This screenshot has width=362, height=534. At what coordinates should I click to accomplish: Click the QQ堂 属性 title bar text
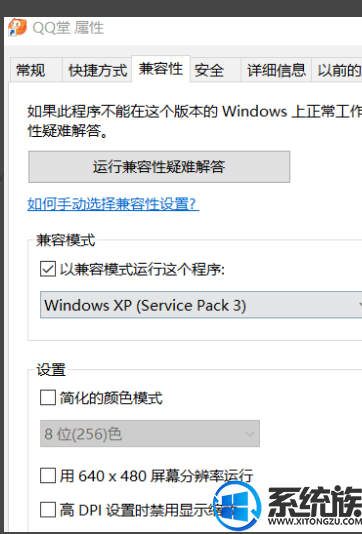click(x=68, y=28)
